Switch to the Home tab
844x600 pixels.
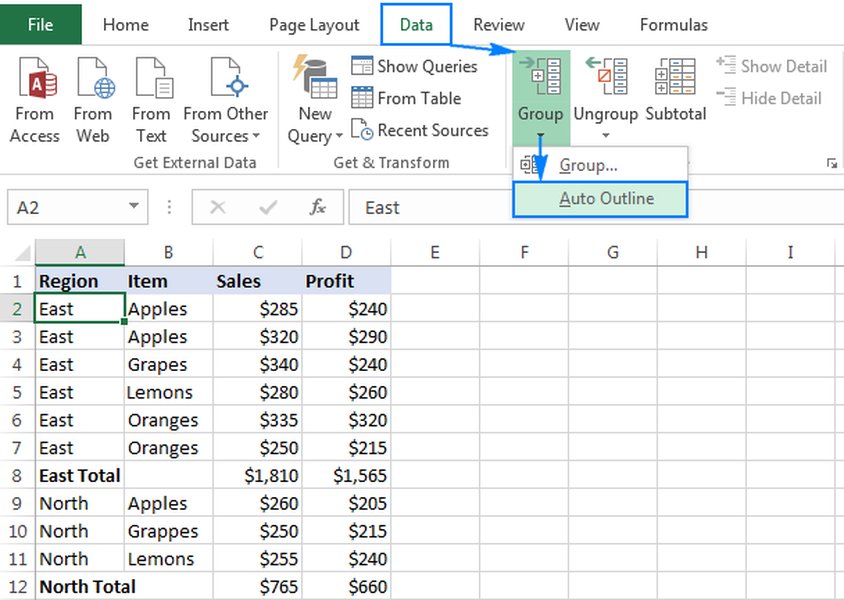coord(126,25)
